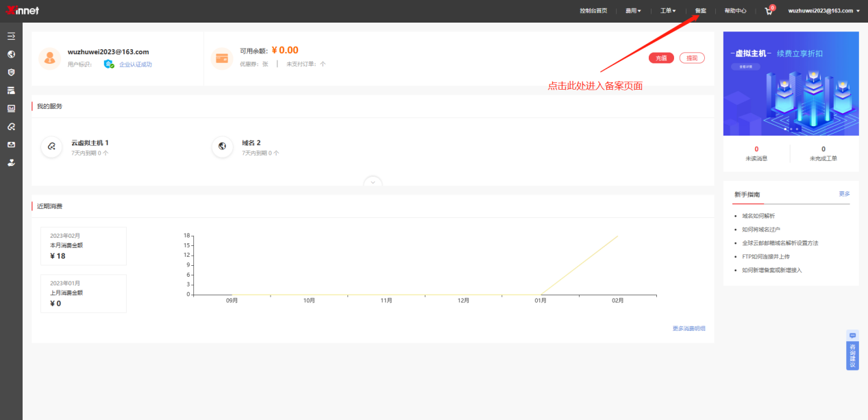Open the cloud virtual host sidebar icon
The width and height of the screenshot is (868, 420).
pyautogui.click(x=11, y=127)
